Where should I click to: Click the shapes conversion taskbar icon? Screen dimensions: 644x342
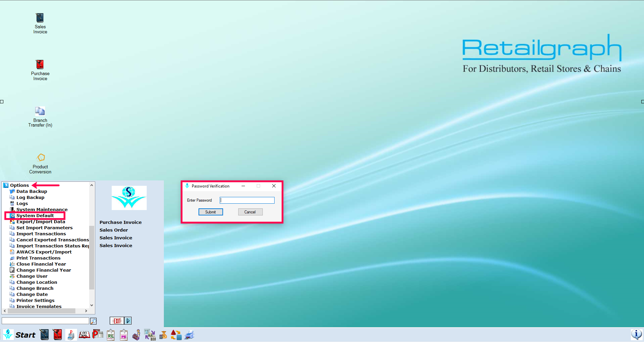point(176,335)
